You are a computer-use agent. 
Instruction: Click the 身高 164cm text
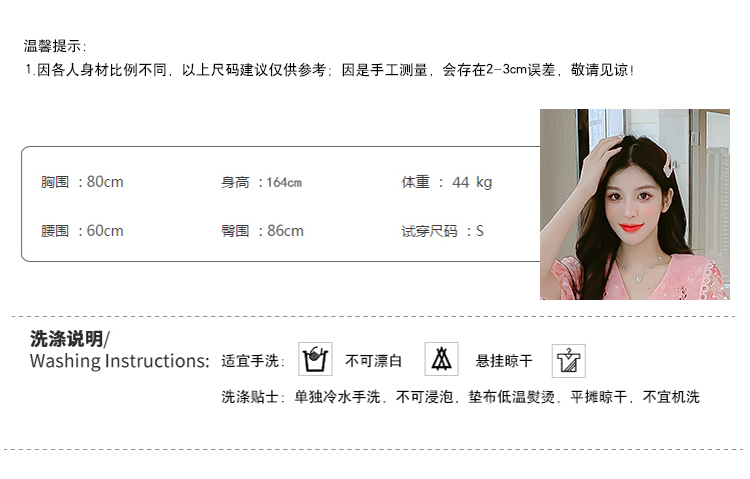pos(261,182)
